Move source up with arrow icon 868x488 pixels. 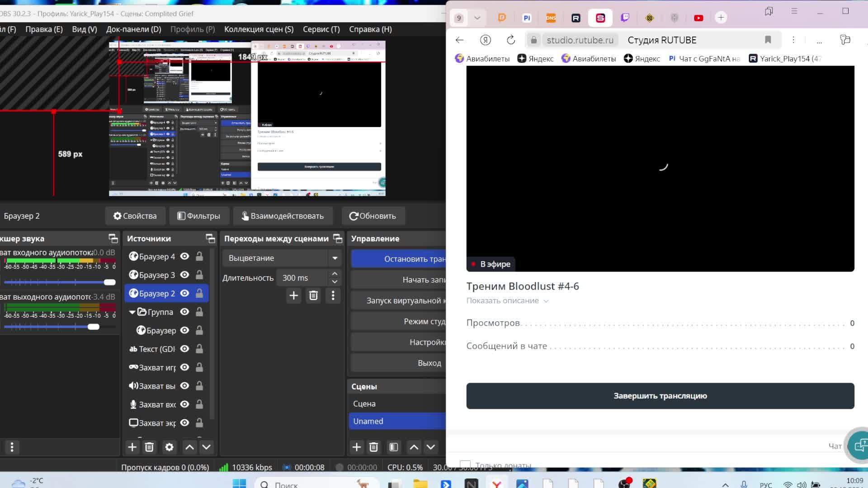click(x=189, y=447)
